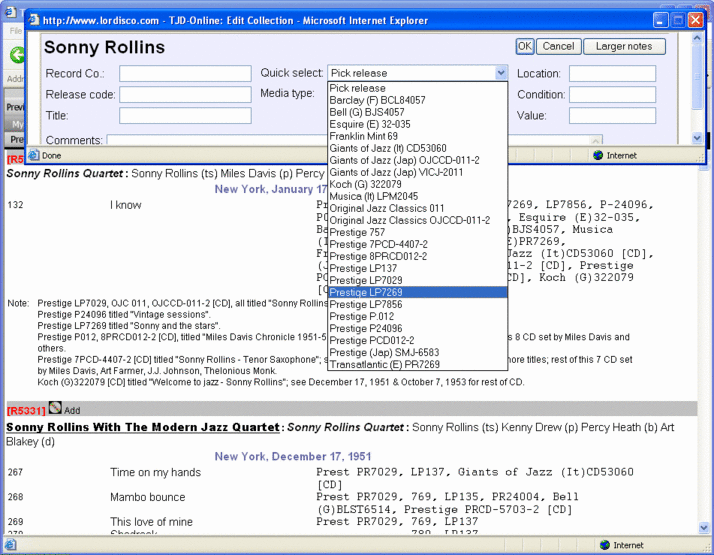The width and height of the screenshot is (714, 555).
Task: Click the Internet zone globe in popup status bar
Action: [x=598, y=155]
